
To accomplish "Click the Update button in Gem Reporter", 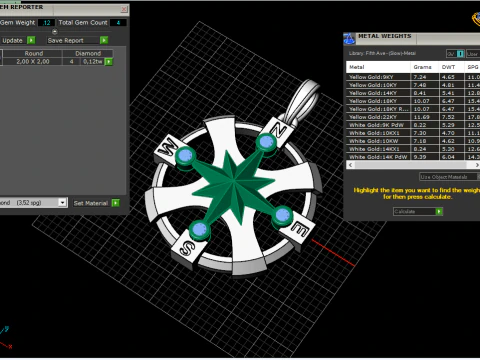I will coord(18,40).
